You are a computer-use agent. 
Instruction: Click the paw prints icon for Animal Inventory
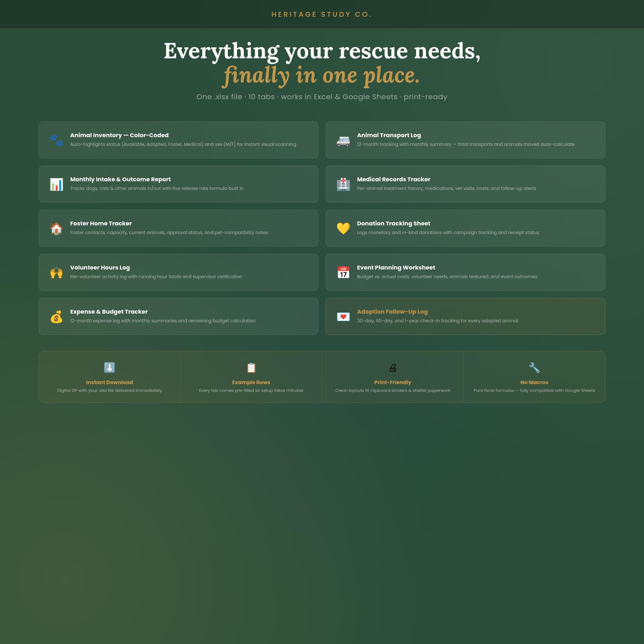pos(56,140)
